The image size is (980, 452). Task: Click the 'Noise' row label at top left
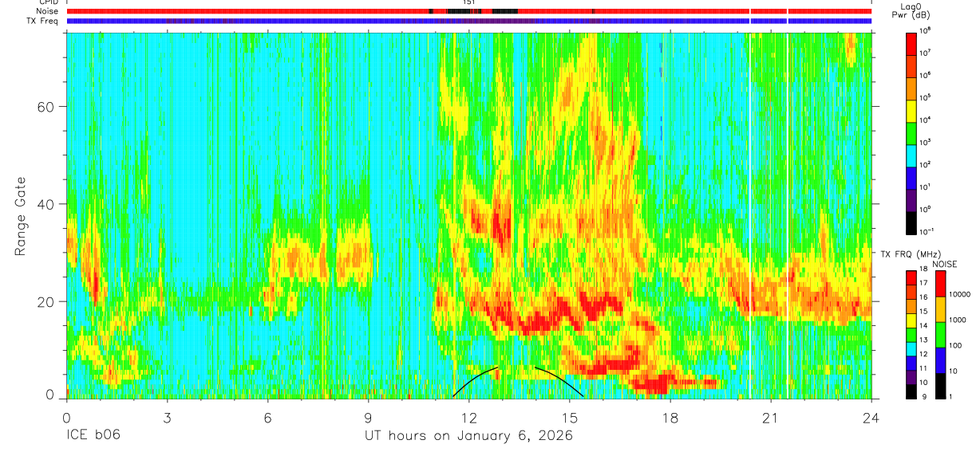[47, 11]
